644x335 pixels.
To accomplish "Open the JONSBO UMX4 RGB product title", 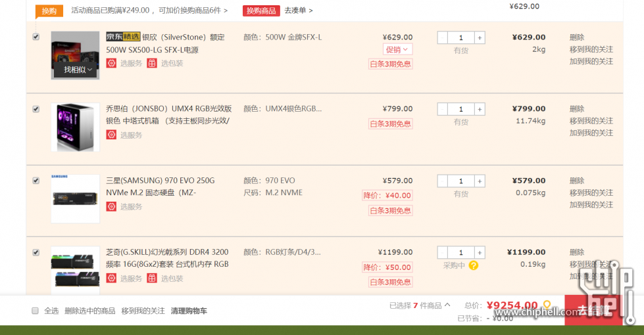I will point(169,115).
